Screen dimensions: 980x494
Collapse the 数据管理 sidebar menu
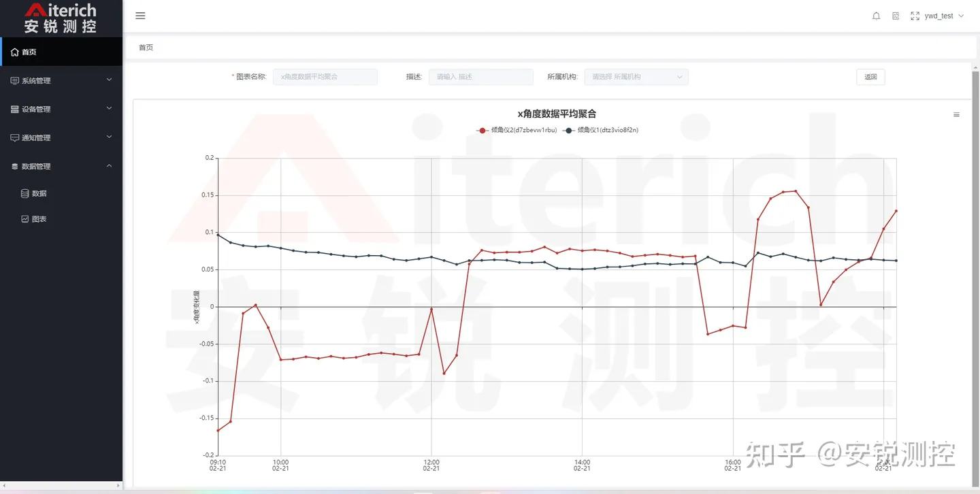click(x=61, y=166)
